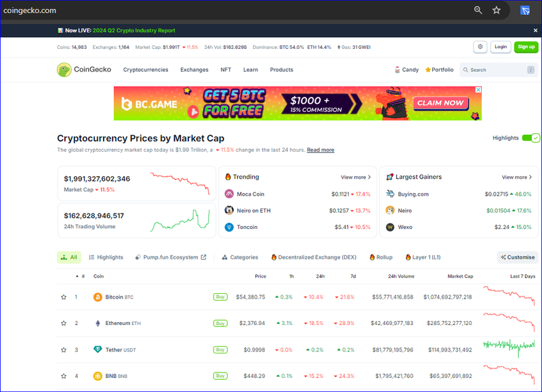542x392 pixels.
Task: Sort the table by 24h Volume column
Action: (x=401, y=276)
